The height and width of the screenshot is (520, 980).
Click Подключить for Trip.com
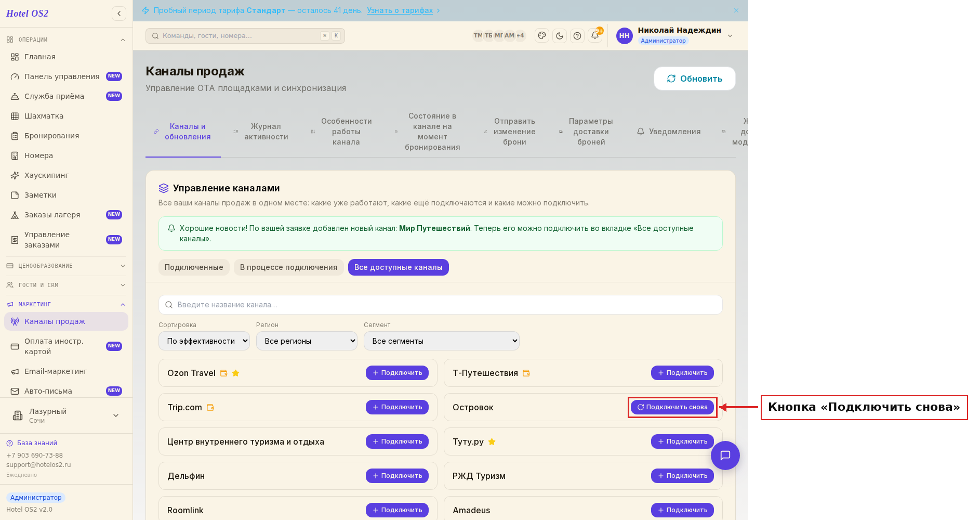pos(397,407)
